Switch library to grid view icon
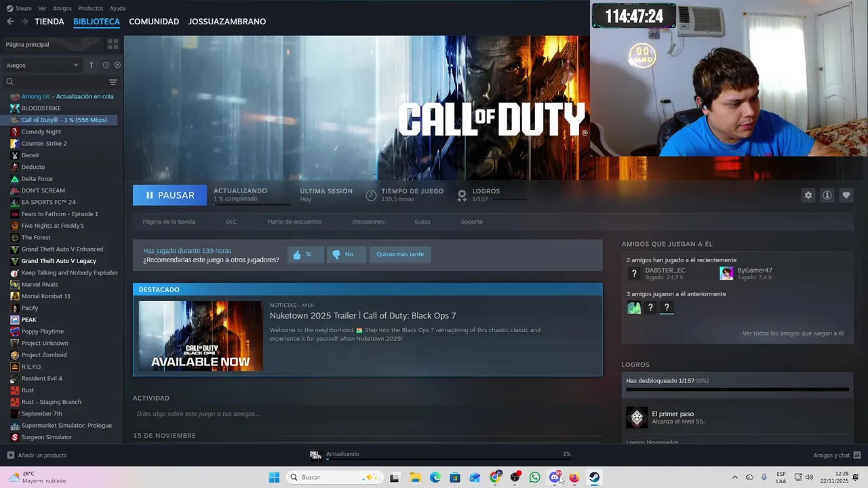This screenshot has width=868, height=488. pyautogui.click(x=113, y=44)
